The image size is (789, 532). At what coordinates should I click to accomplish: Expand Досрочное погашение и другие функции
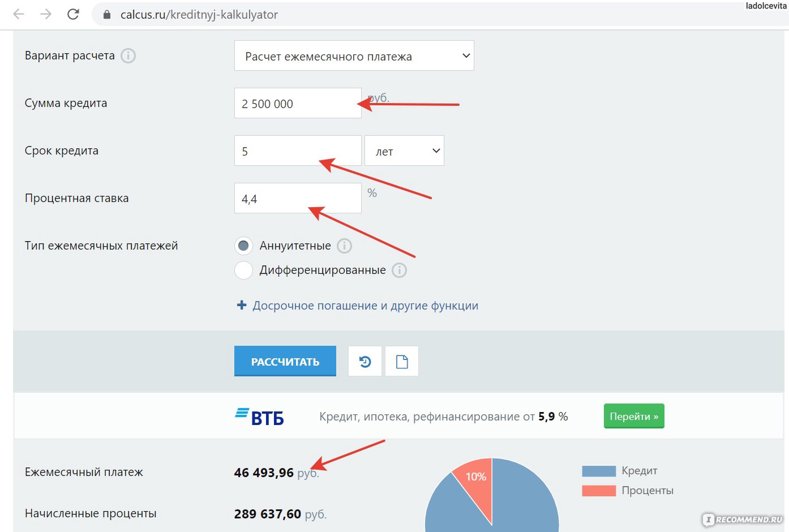[357, 306]
